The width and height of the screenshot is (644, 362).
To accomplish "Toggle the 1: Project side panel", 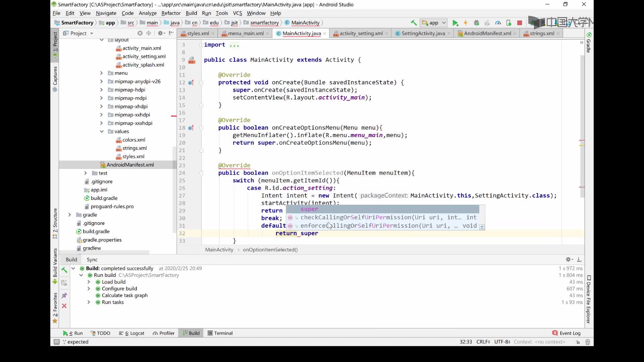I will [x=55, y=45].
